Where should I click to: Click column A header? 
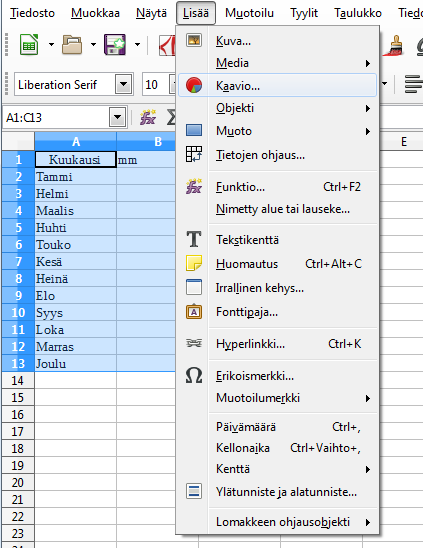pos(76,142)
